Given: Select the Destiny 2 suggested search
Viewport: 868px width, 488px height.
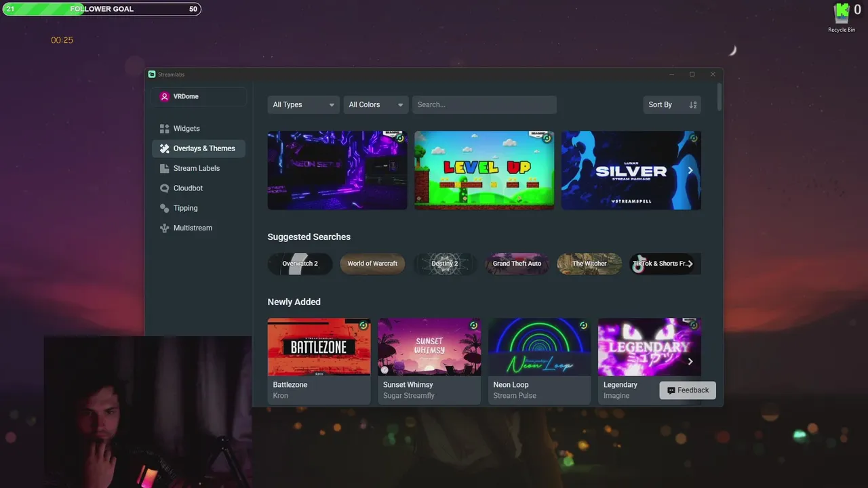Looking at the screenshot, I should (x=445, y=264).
